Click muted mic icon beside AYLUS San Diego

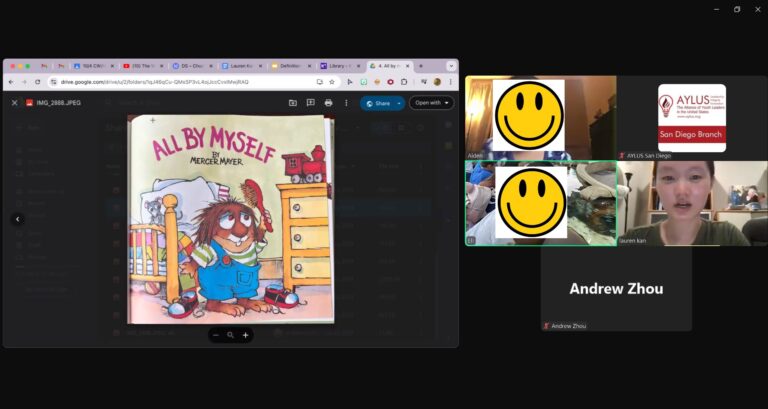622,156
